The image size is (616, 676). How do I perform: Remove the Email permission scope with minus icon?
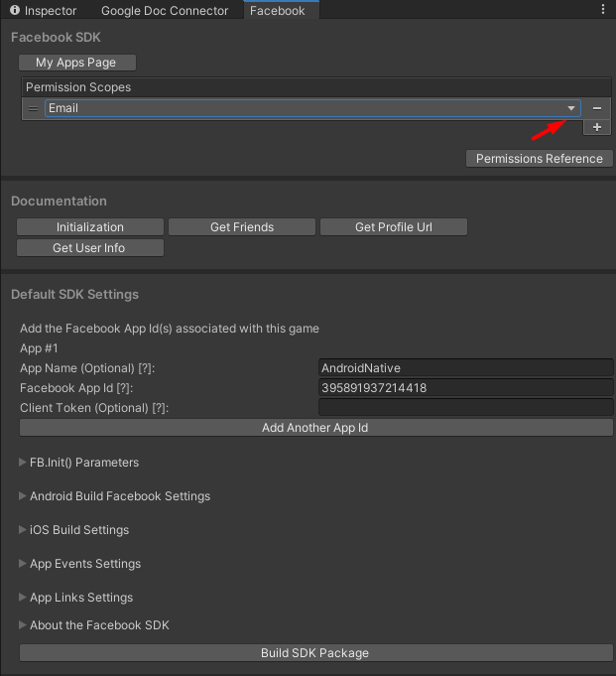pyautogui.click(x=596, y=108)
